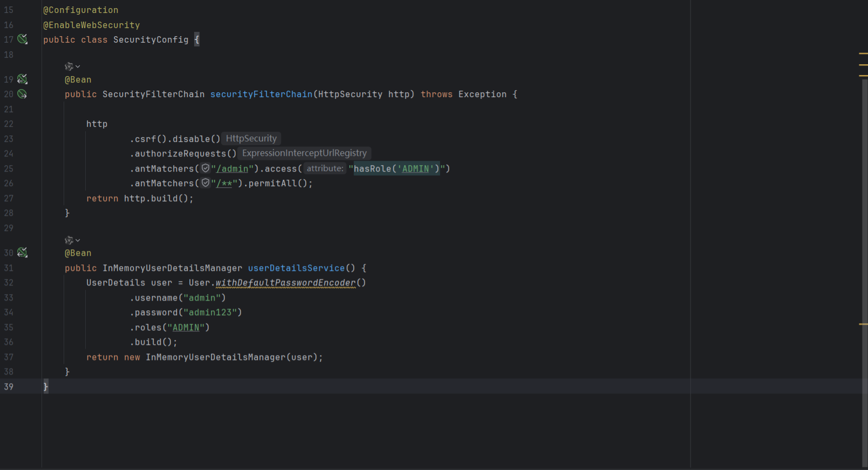Click the 'ADMIN' reference inside hasRole
The height and width of the screenshot is (470, 868).
pos(416,169)
